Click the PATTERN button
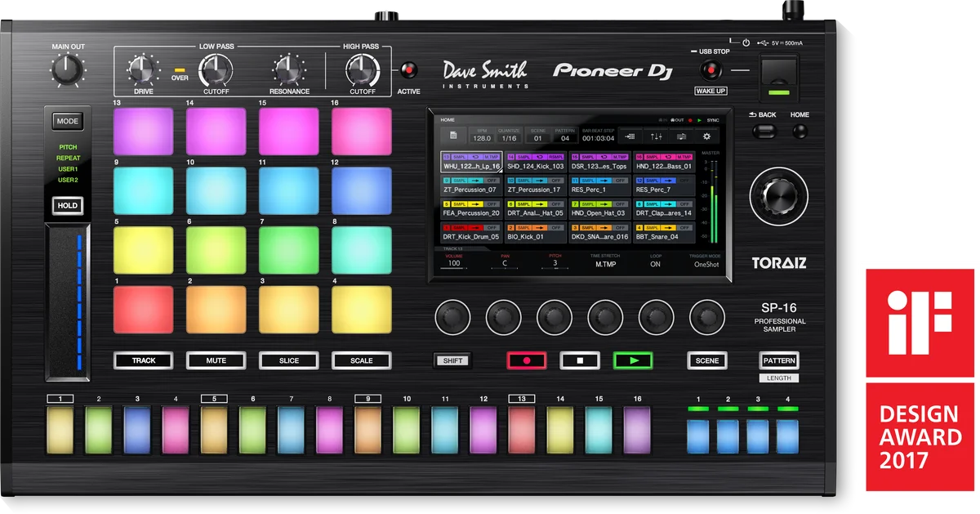This screenshot has width=980, height=514. tap(779, 360)
